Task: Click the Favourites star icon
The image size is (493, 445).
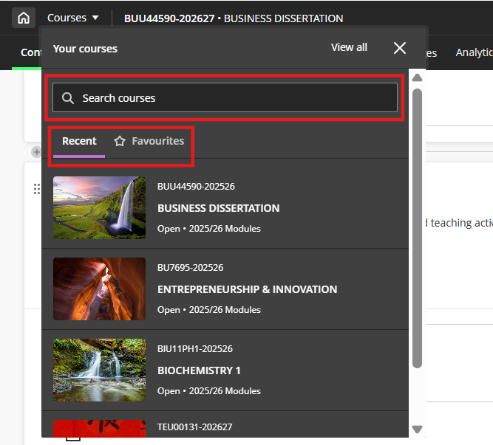Action: [x=120, y=141]
